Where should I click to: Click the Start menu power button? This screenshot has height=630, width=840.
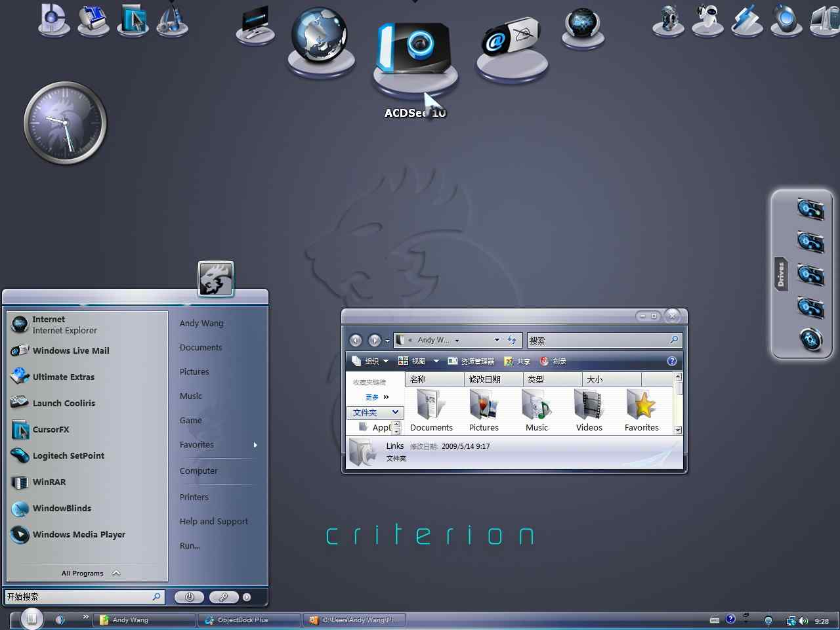pos(189,597)
